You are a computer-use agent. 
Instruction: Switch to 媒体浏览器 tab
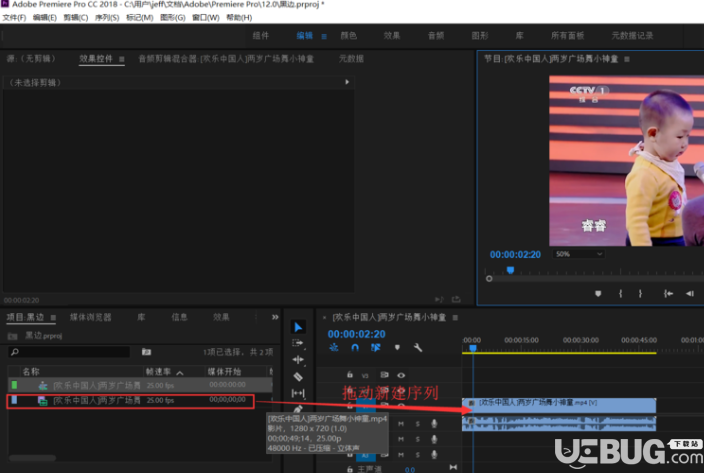(90, 317)
